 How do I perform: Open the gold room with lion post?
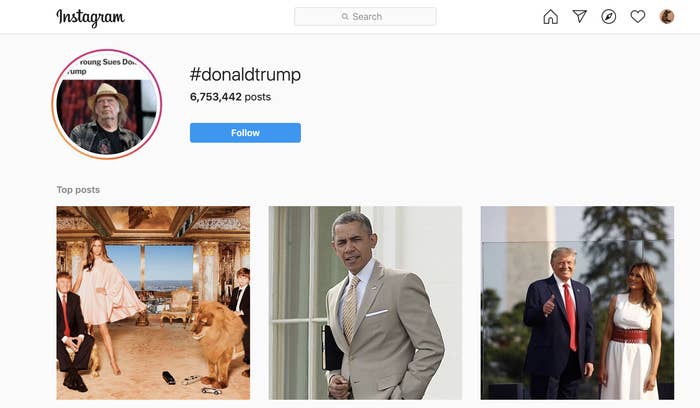pyautogui.click(x=153, y=303)
